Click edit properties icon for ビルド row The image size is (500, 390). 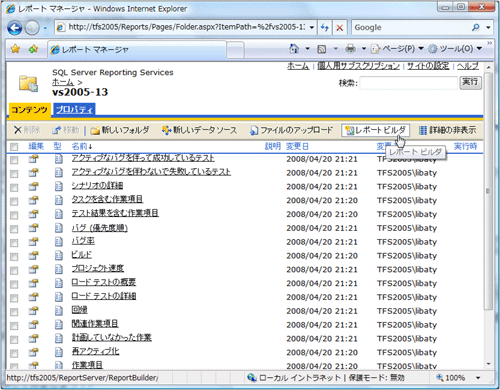point(33,256)
